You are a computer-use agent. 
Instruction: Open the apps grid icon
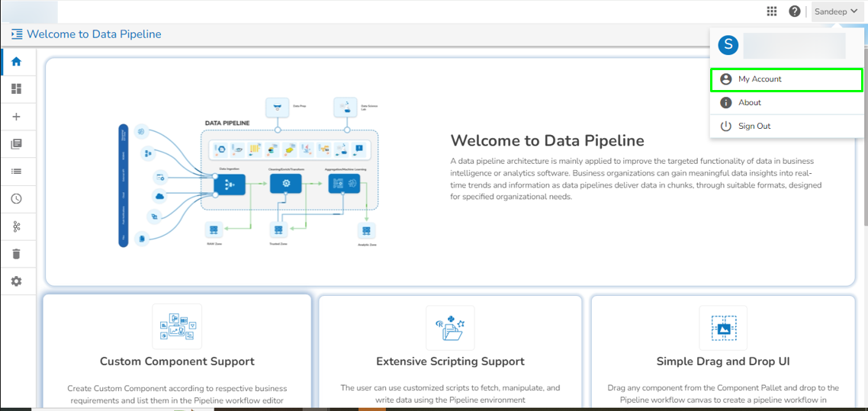[772, 11]
